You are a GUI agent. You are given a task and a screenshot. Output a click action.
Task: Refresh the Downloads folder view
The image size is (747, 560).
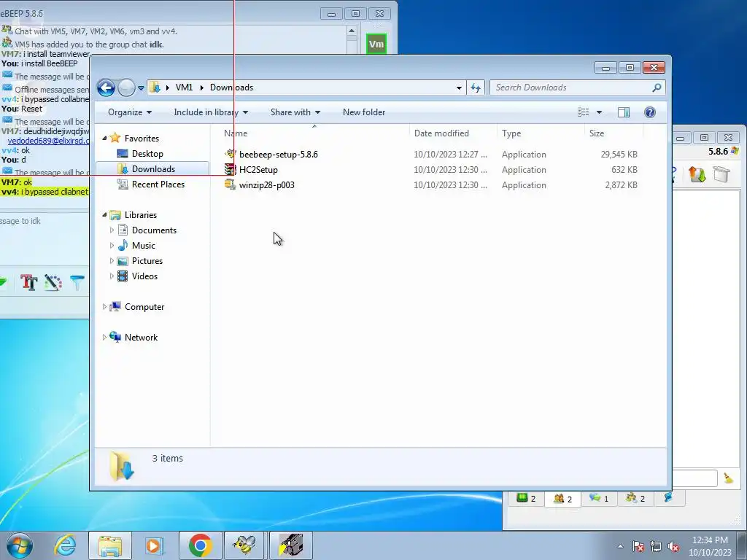point(476,87)
